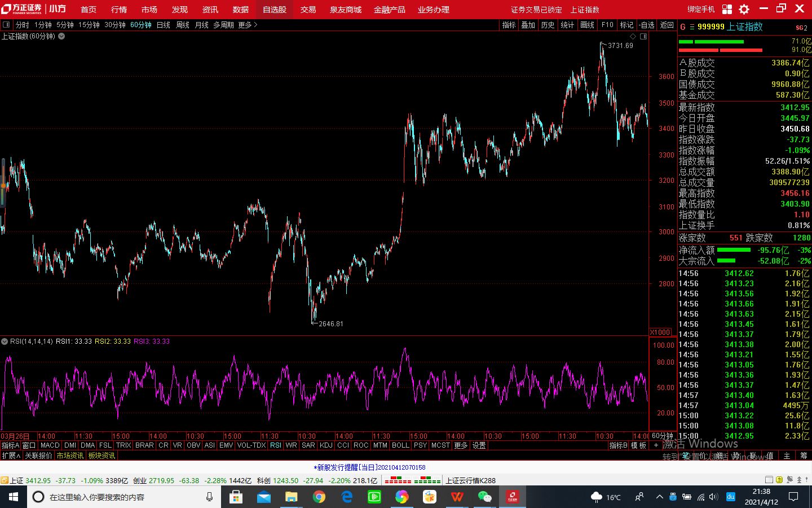Open WPS Office from taskbar
This screenshot has width=812, height=508.
coord(457,497)
